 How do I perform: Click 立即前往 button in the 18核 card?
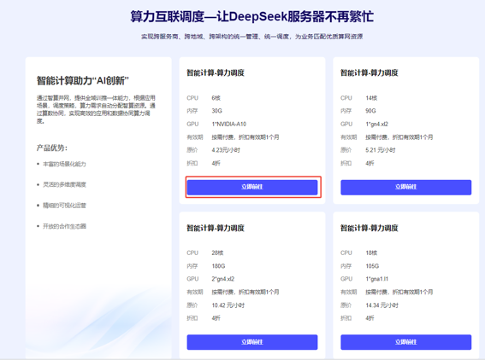406,342
